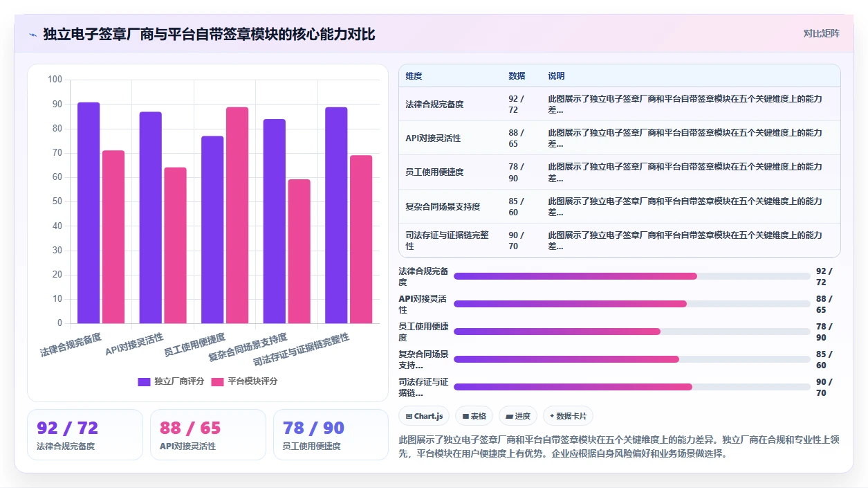Click the 50 label on the chart y-axis
The image size is (868, 488).
pyautogui.click(x=57, y=201)
